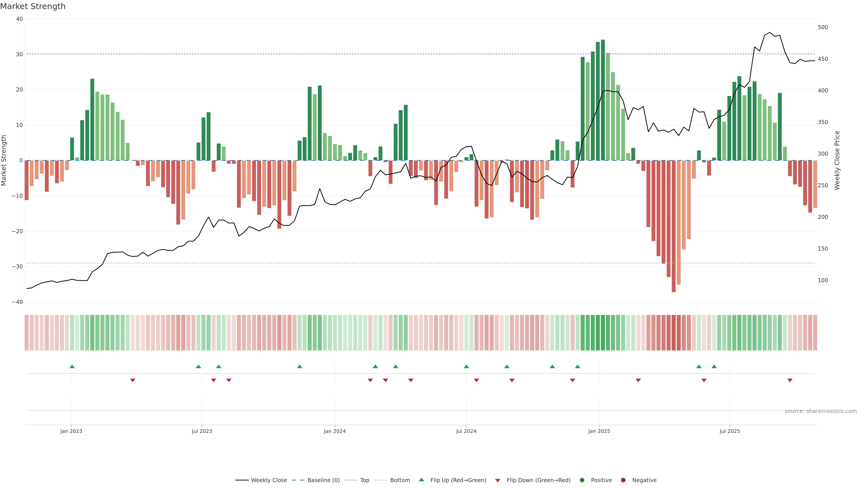Screen dimensions: 868x488
Task: Click the Weekly Close Price axis title
Action: pos(837,160)
